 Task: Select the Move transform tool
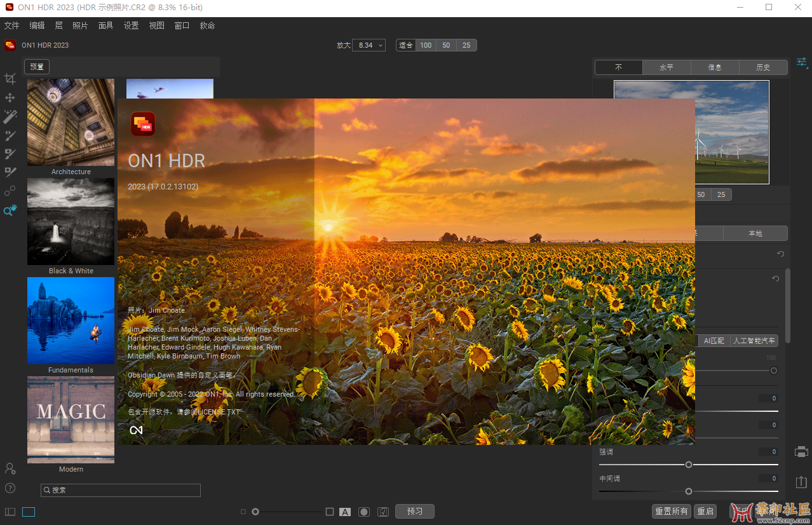(10, 98)
